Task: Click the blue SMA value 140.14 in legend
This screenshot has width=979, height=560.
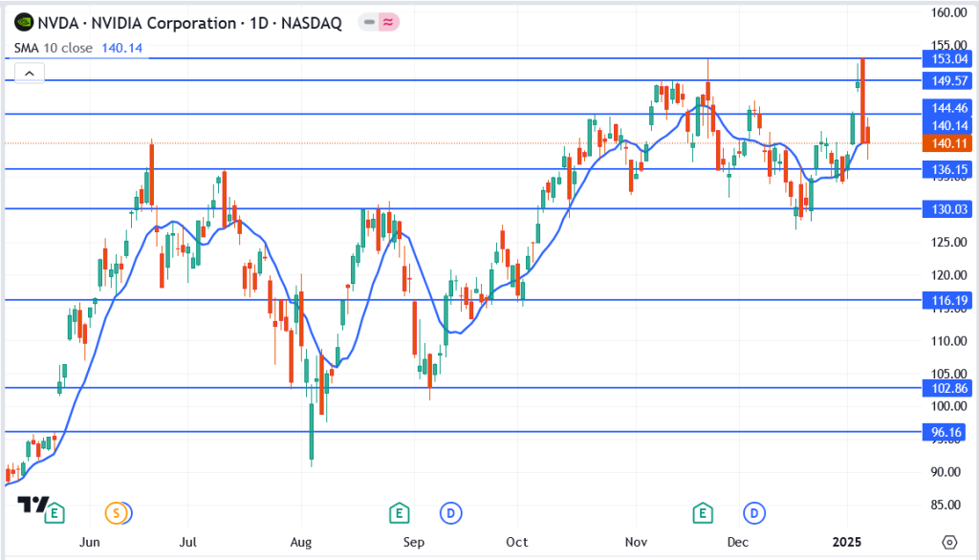Action: pos(121,48)
